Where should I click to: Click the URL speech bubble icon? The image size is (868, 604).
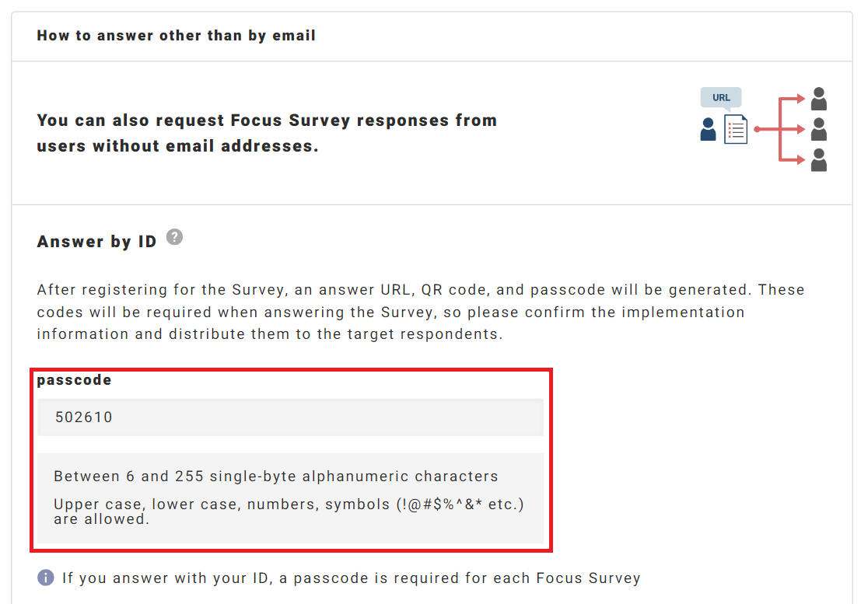coord(721,98)
